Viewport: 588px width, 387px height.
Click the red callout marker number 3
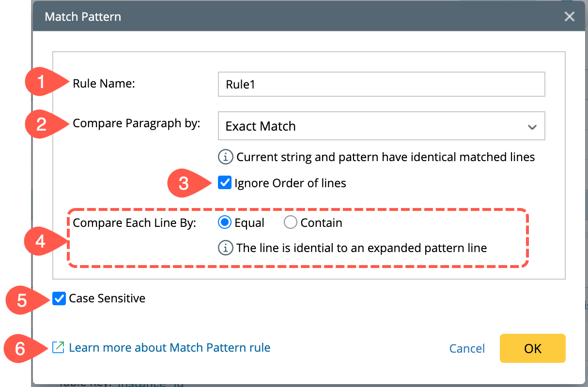tap(184, 184)
